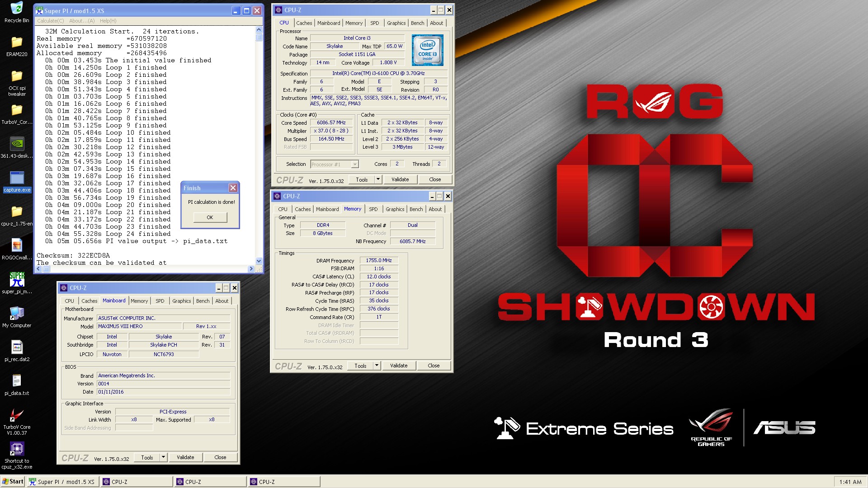Click the DRAM Frequency value 1755.0 MHz
This screenshot has width=868, height=488.
[379, 260]
